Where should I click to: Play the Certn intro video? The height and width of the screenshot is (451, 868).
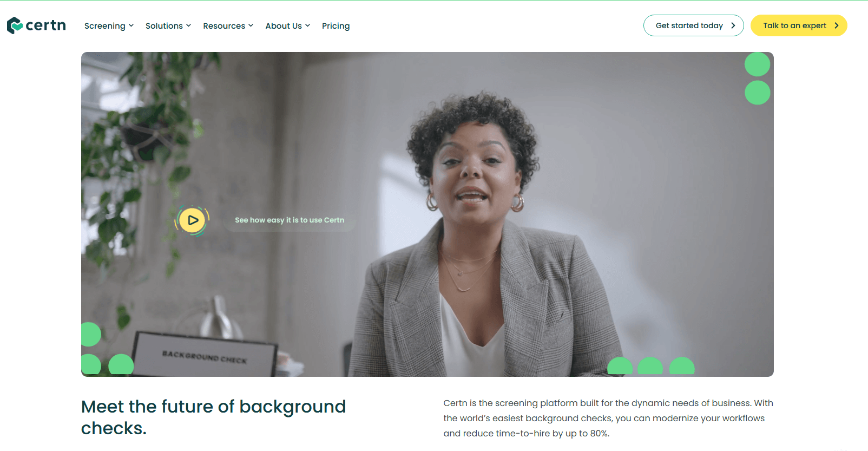point(192,220)
